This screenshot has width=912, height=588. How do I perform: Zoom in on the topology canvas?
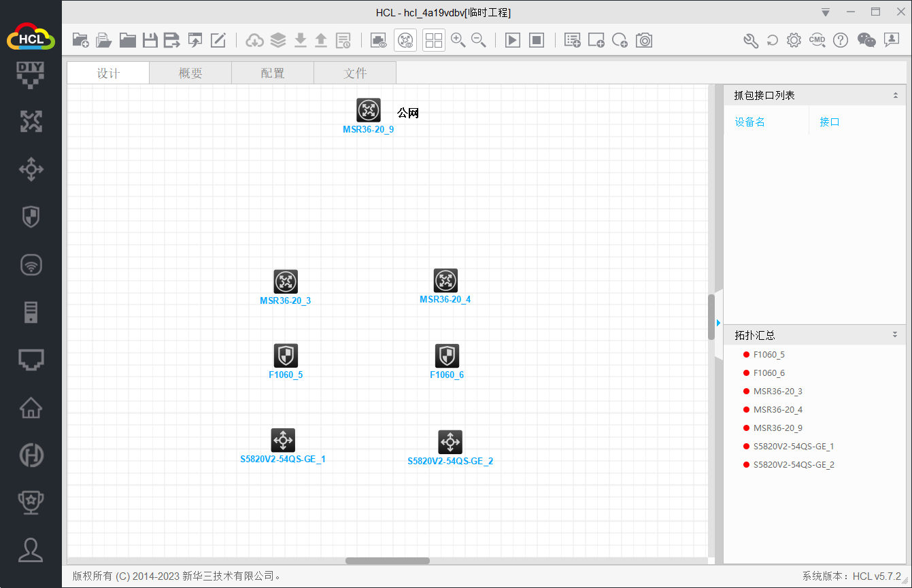tap(458, 40)
